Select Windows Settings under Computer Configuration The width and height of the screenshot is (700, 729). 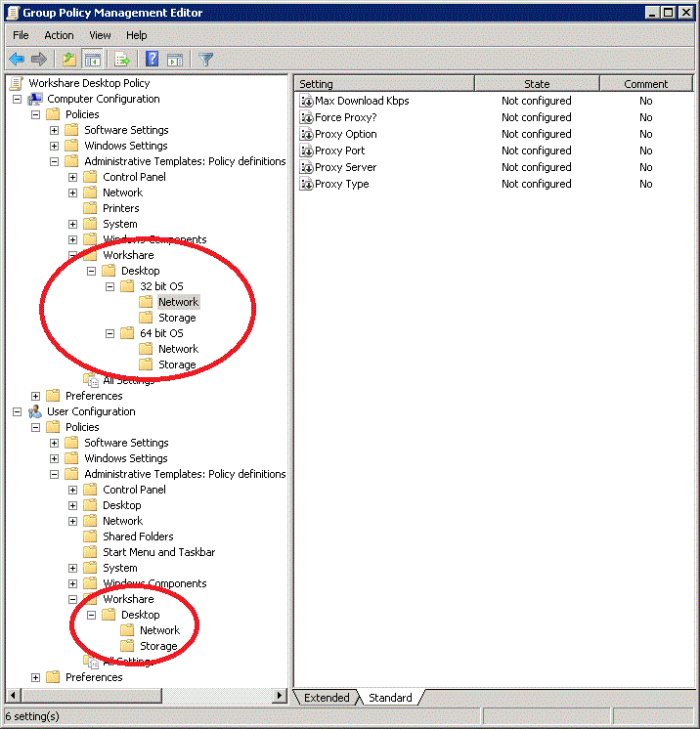point(126,146)
